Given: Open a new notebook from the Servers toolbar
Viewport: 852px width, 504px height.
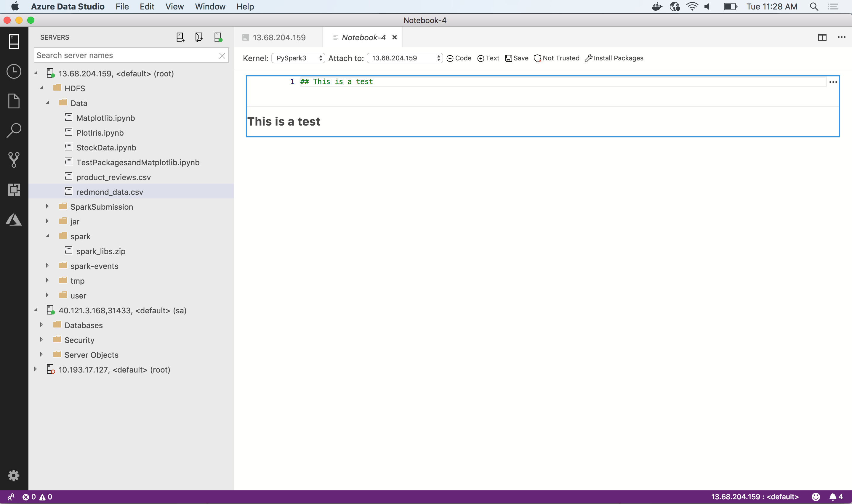Looking at the screenshot, I should [218, 37].
